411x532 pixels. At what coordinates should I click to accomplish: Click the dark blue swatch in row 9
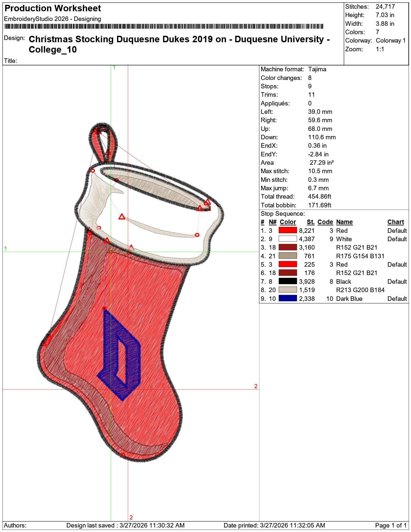[x=288, y=298]
